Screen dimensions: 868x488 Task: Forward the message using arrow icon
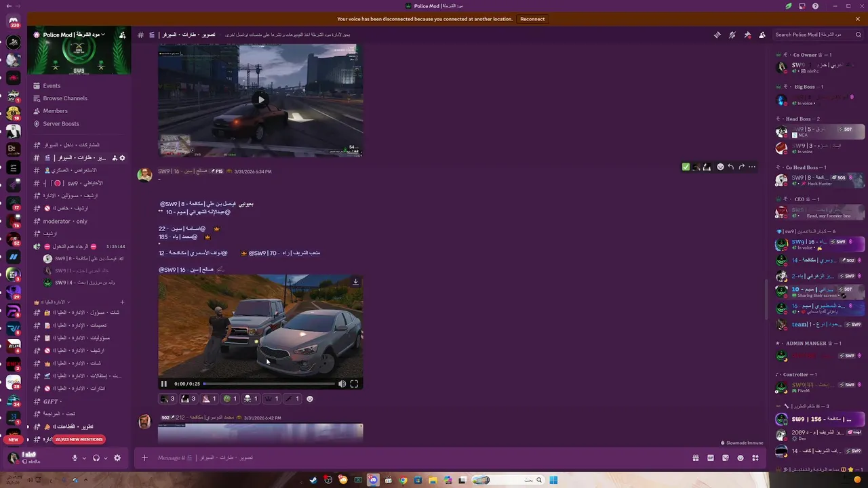pyautogui.click(x=741, y=167)
